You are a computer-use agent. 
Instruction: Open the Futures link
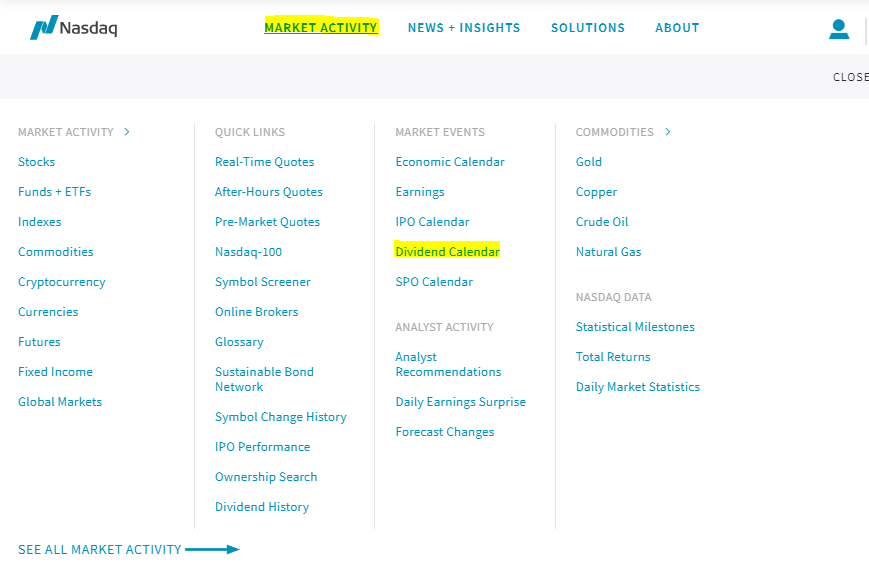[x=39, y=341]
